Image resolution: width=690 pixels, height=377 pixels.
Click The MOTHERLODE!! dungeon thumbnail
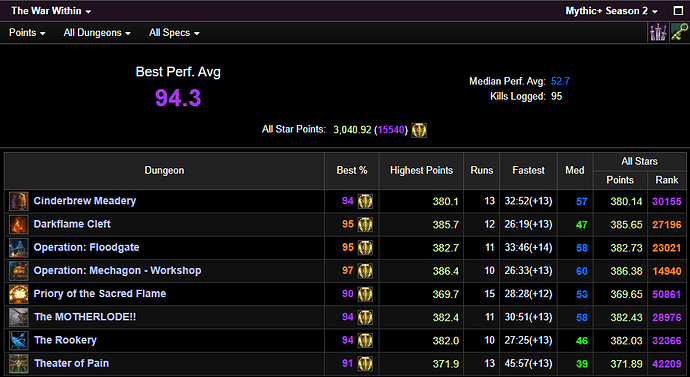19,317
